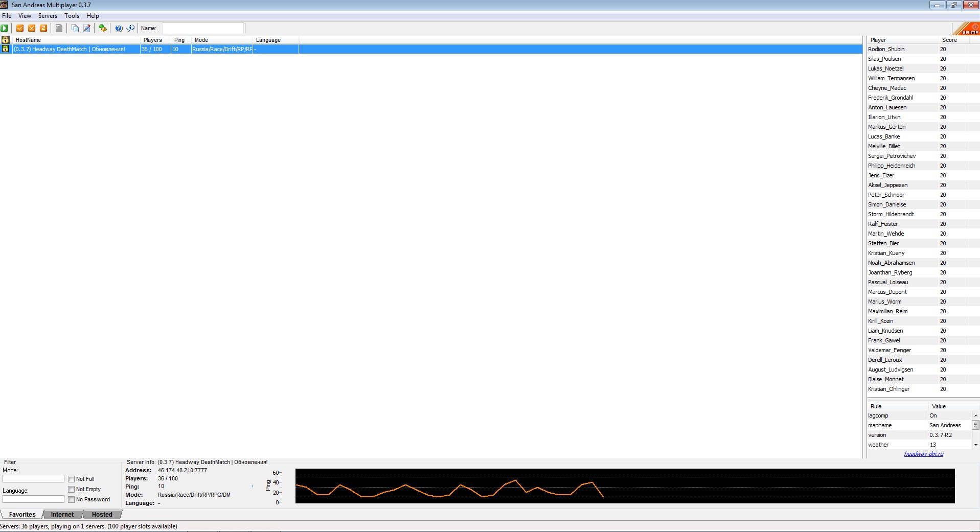Screen dimensions: 980x532
Task: Click the Rule column header
Action: point(898,406)
